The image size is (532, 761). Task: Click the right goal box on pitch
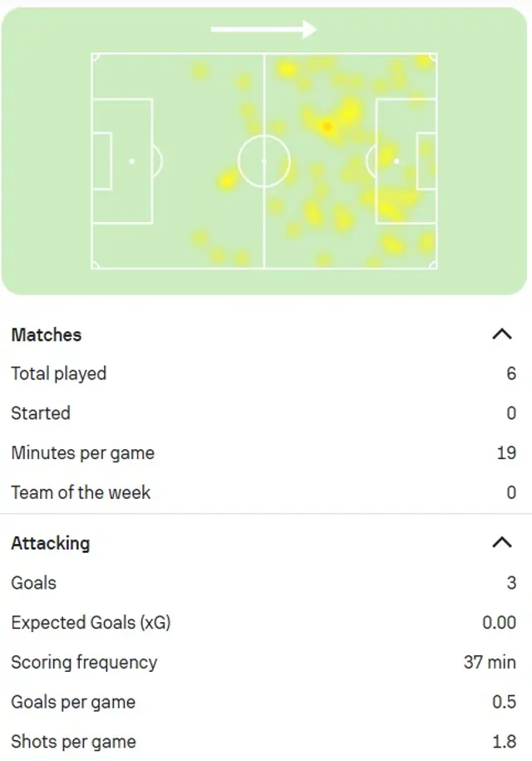tap(426, 161)
